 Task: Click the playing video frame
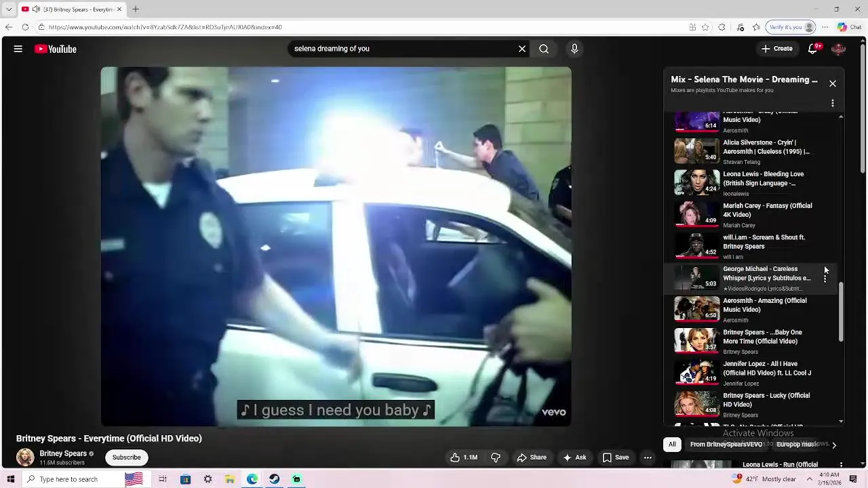tap(336, 247)
